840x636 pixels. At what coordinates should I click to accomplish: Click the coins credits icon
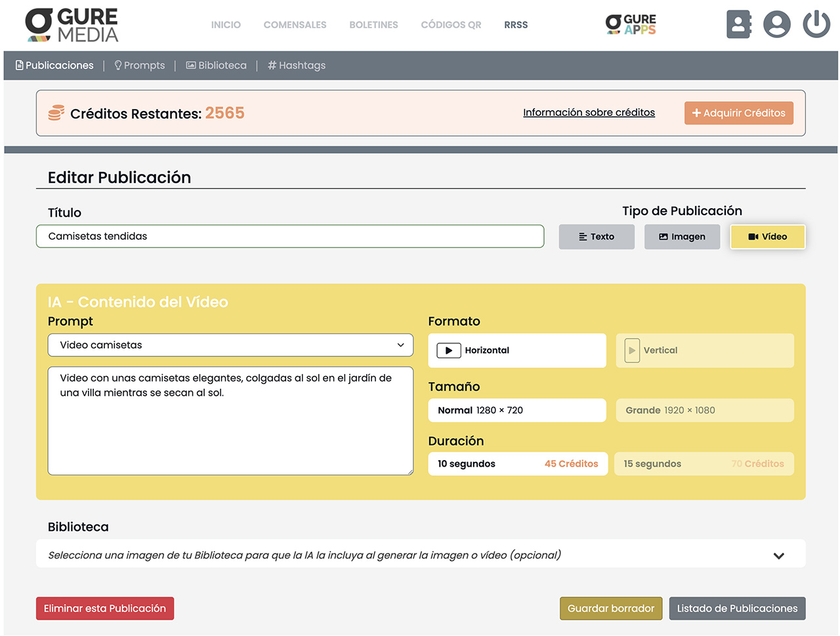pos(56,113)
